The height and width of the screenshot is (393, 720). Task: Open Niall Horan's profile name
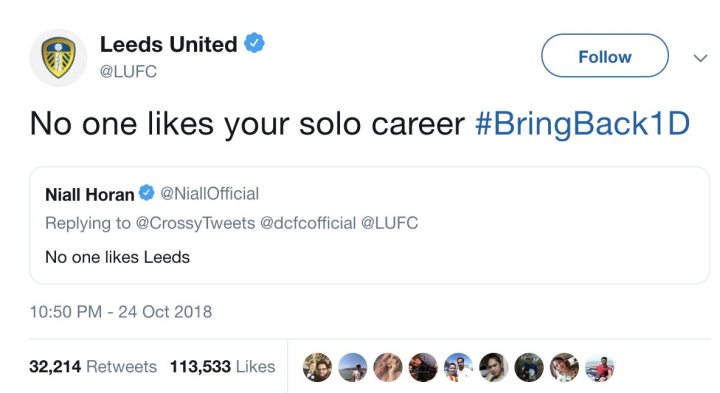[90, 195]
